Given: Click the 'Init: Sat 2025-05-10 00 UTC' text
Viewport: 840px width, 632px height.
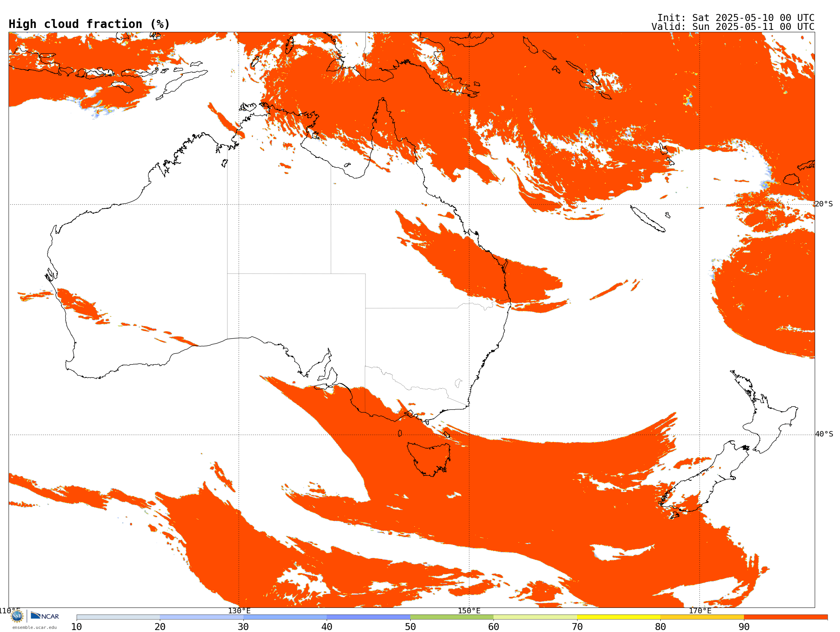Looking at the screenshot, I should (736, 18).
